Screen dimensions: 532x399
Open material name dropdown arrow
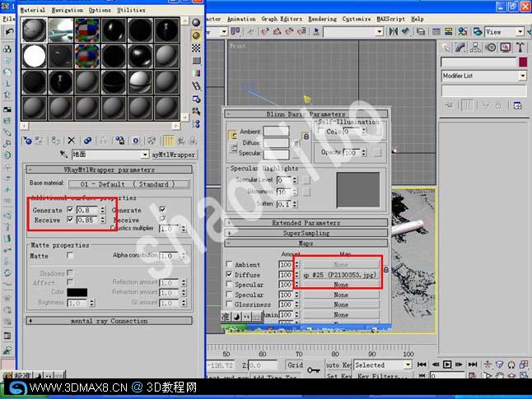click(x=145, y=155)
